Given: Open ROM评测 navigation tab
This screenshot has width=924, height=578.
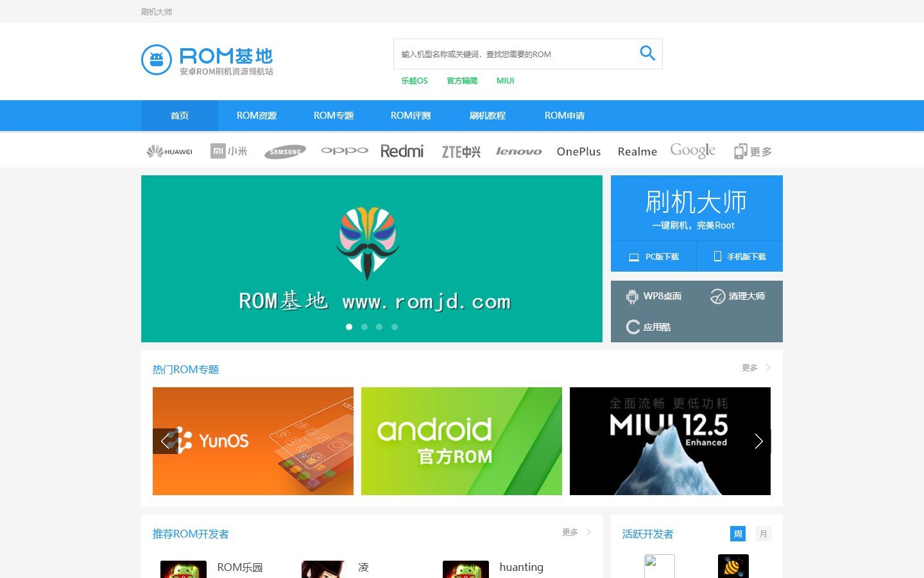Looking at the screenshot, I should 411,116.
